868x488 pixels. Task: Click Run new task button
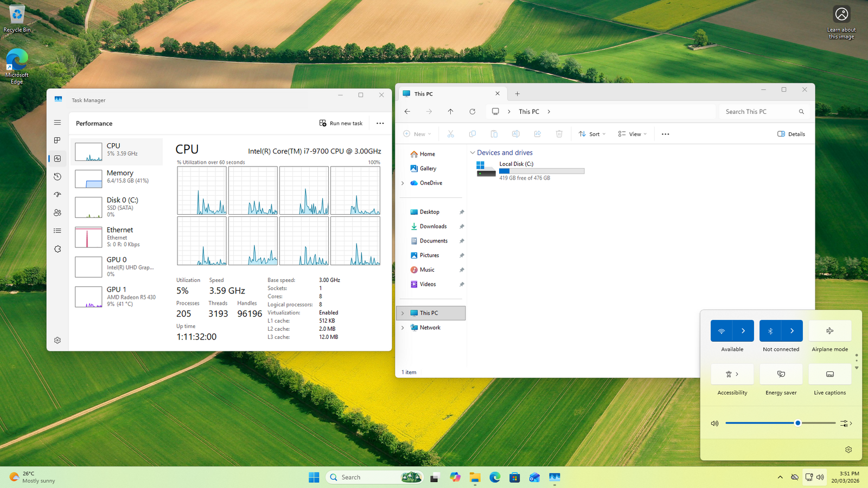click(341, 123)
